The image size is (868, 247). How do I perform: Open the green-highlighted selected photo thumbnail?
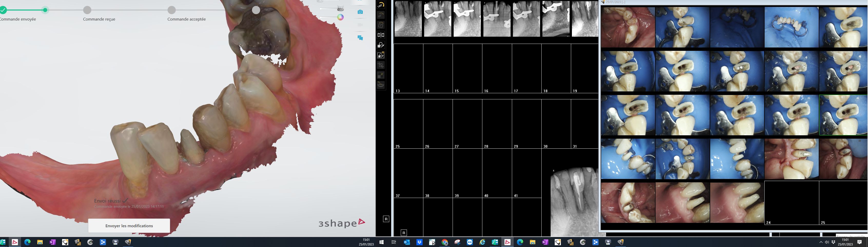tap(843, 115)
